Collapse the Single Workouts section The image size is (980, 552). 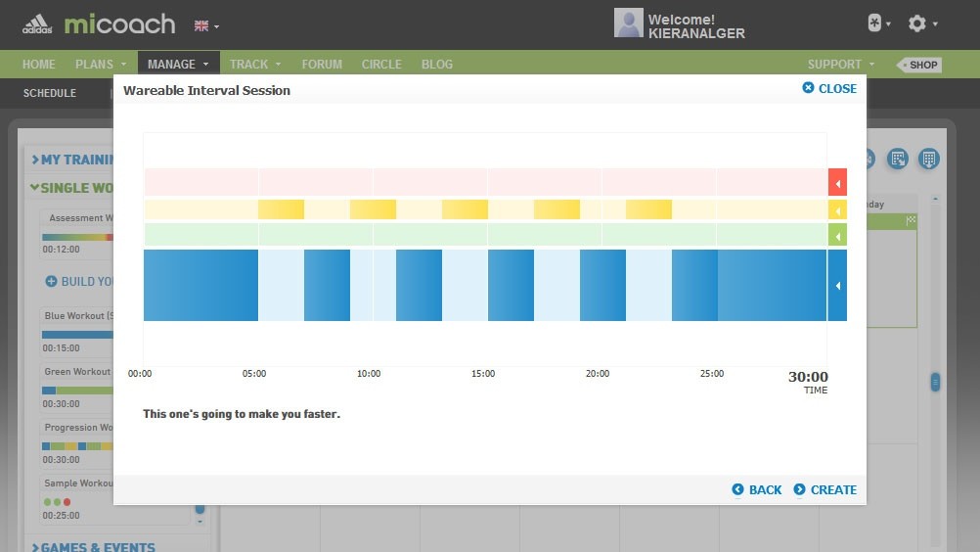click(73, 188)
